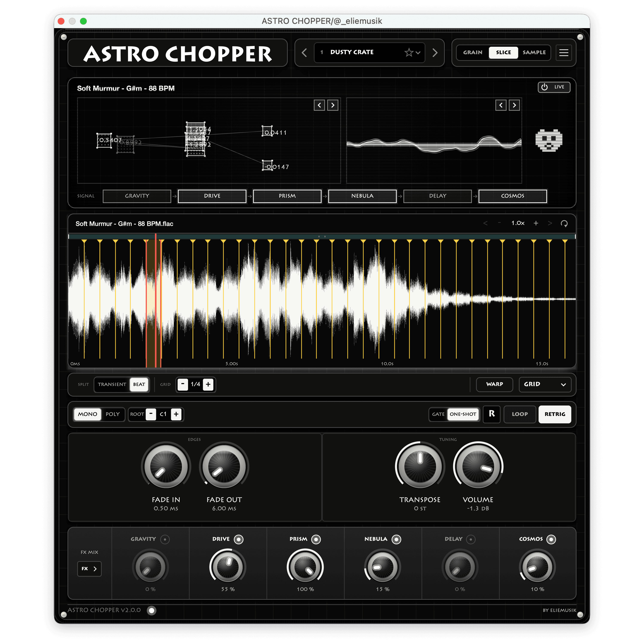Go to the next preset arrow

coord(435,53)
